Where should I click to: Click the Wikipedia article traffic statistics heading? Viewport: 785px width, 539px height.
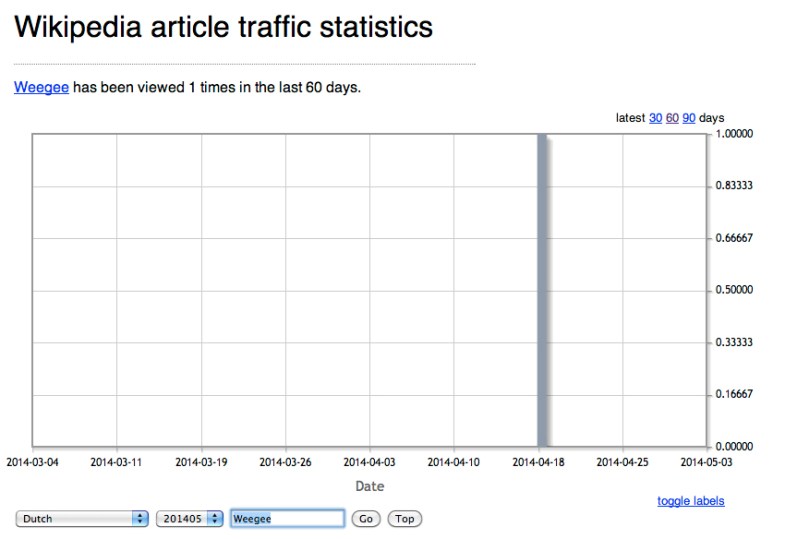[x=223, y=27]
